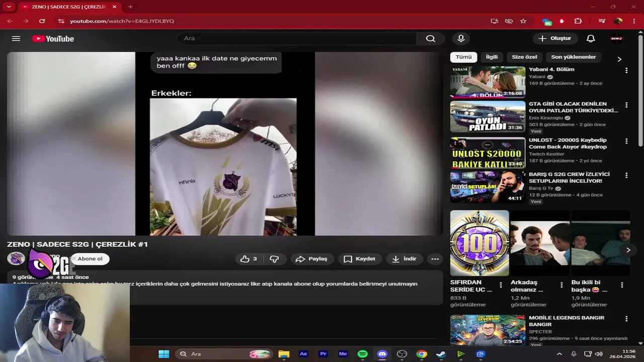The width and height of the screenshot is (644, 362).
Task: Open File Explorer from the taskbar
Action: click(x=284, y=354)
